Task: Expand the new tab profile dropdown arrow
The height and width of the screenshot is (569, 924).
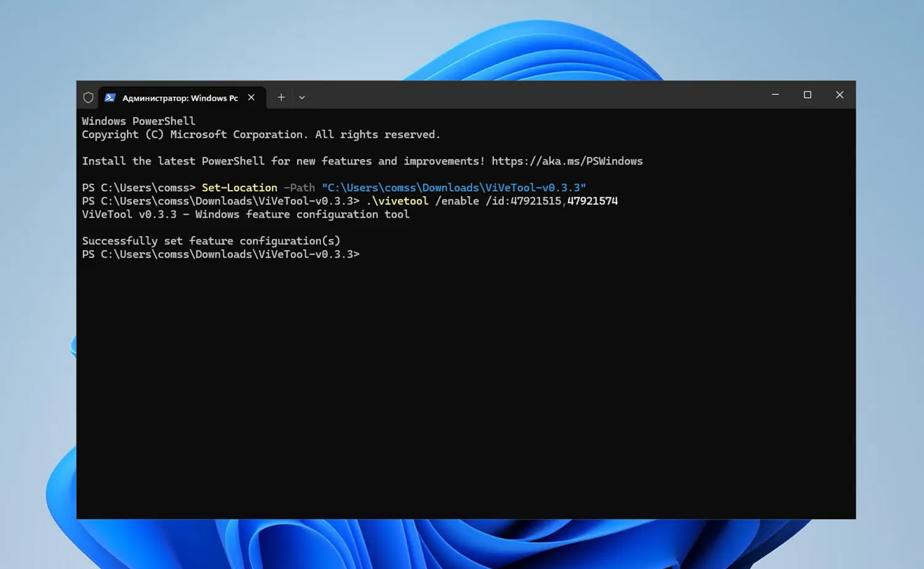Action: coord(302,97)
